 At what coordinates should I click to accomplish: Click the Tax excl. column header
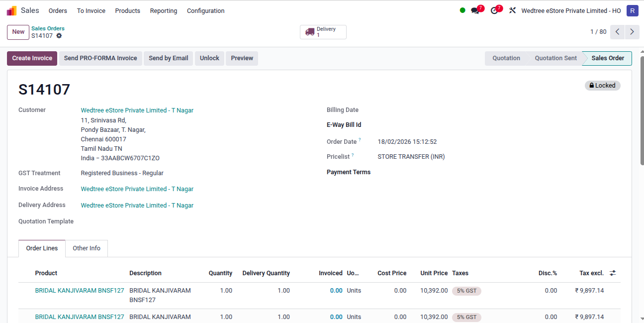[591, 273]
